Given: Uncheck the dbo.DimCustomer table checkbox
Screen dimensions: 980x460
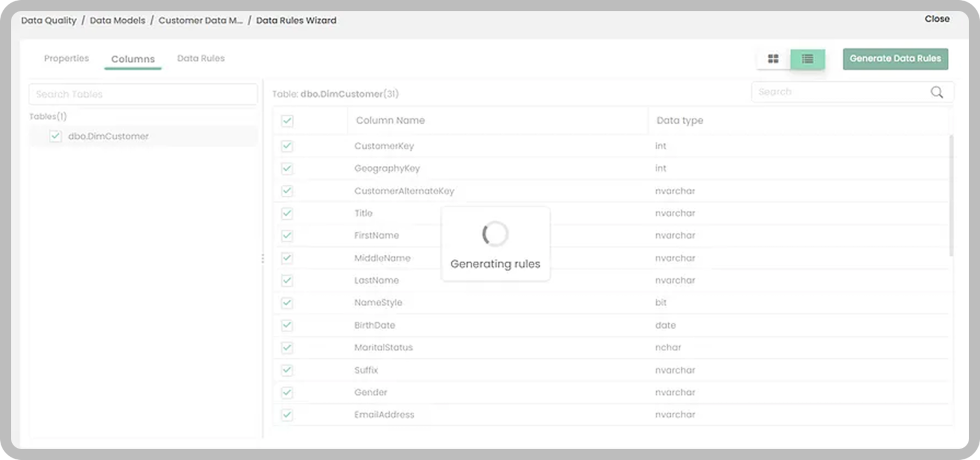Looking at the screenshot, I should [56, 136].
